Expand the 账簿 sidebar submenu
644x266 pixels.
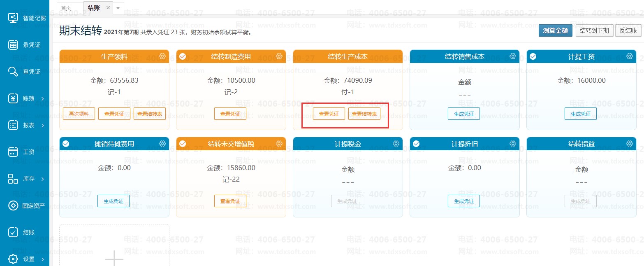[42, 98]
